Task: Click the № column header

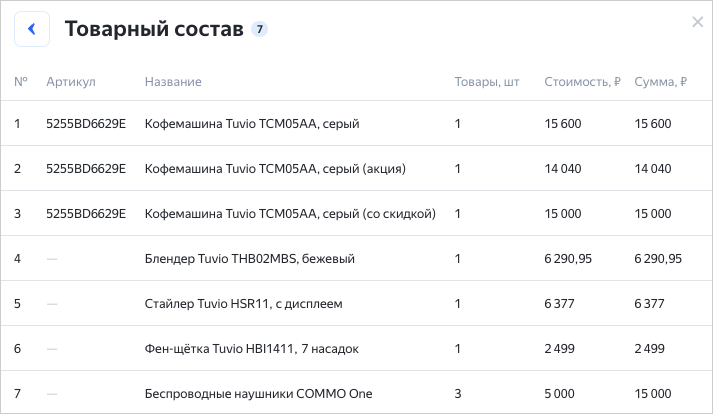Action: pyautogui.click(x=20, y=81)
